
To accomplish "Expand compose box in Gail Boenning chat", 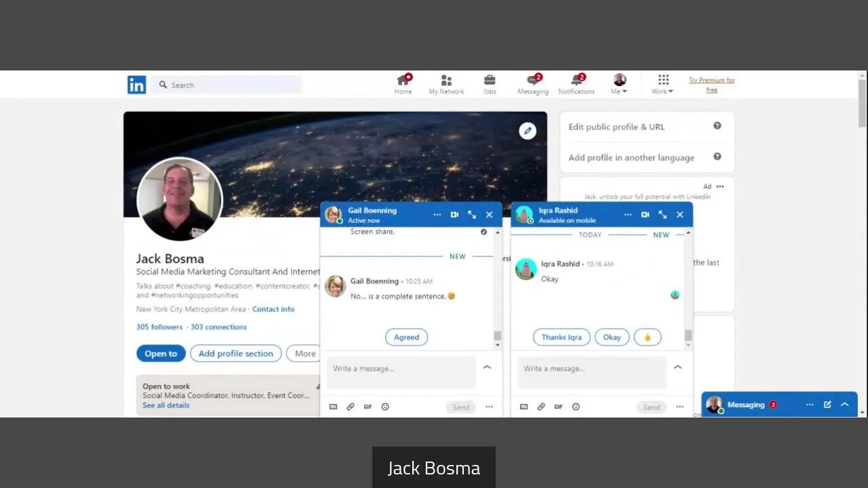I will pyautogui.click(x=487, y=367).
